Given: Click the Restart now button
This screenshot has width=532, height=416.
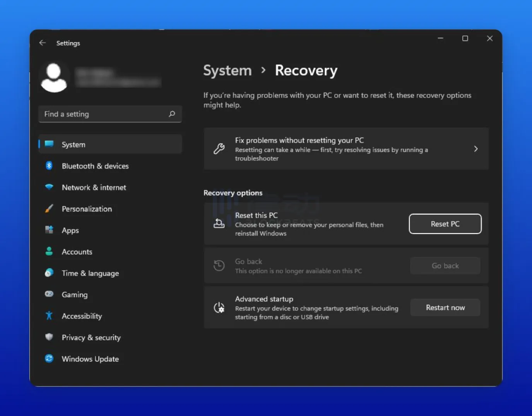Looking at the screenshot, I should pos(445,308).
